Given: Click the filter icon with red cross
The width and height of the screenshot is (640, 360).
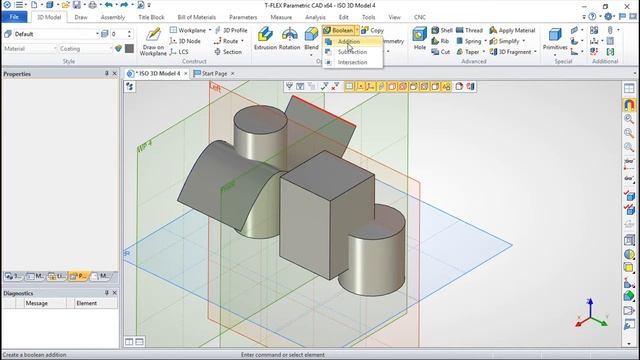Looking at the screenshot, I should point(335,86).
